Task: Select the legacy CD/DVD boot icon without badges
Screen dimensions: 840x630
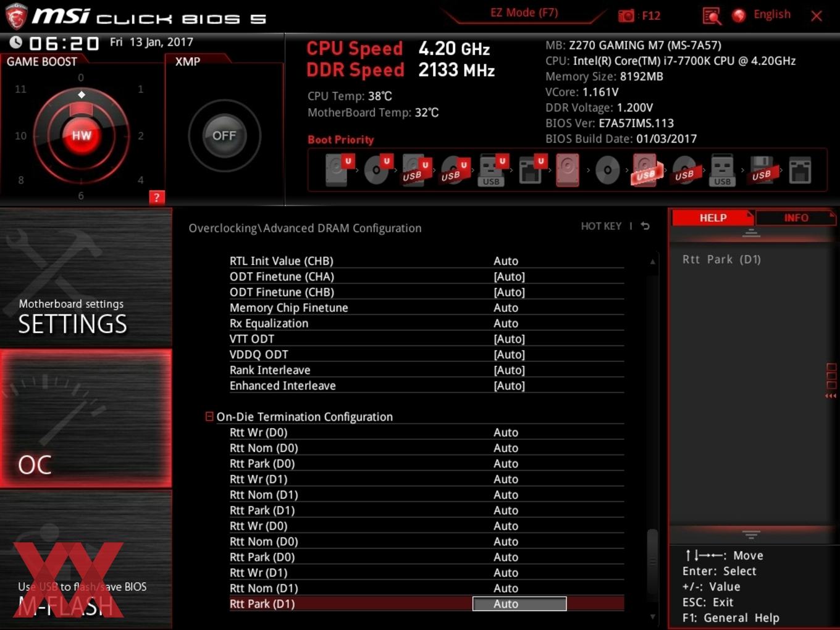Action: click(607, 170)
